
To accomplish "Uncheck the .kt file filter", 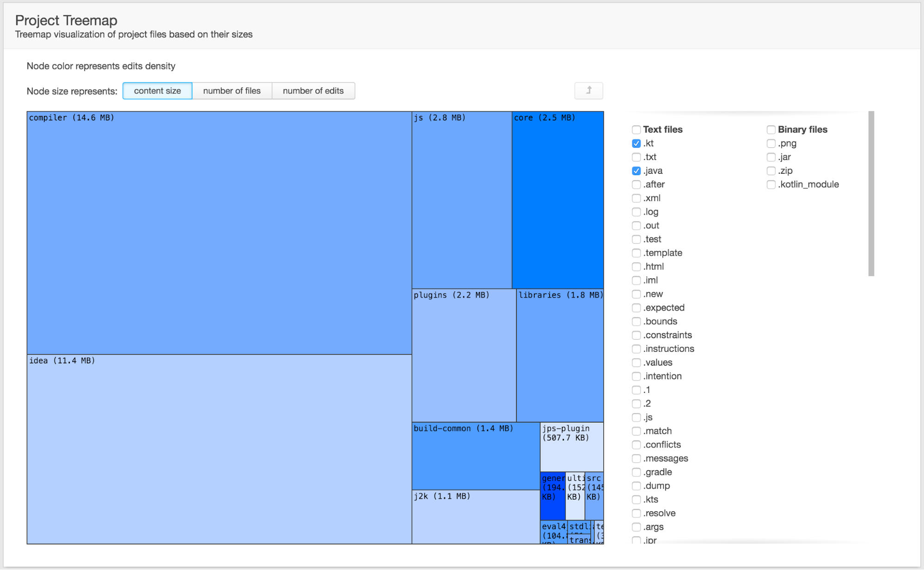I will point(636,143).
